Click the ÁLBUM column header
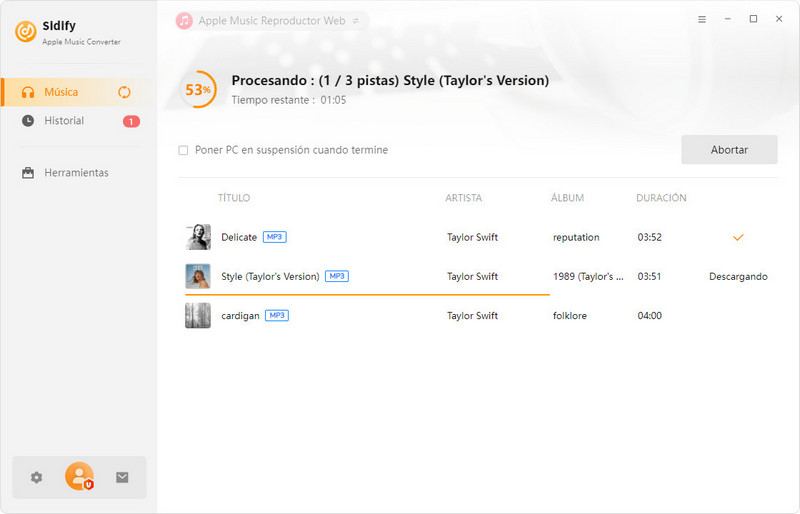Image resolution: width=800 pixels, height=514 pixels. [x=567, y=198]
